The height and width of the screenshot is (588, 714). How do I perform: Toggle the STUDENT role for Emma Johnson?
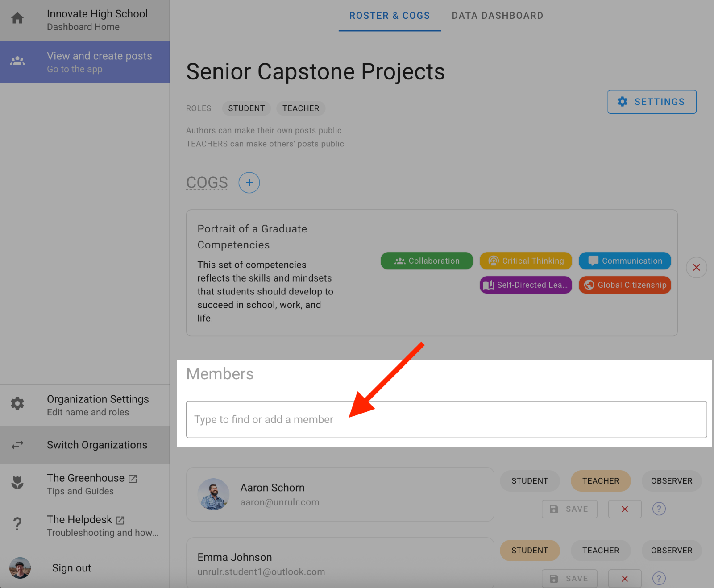[x=529, y=550]
